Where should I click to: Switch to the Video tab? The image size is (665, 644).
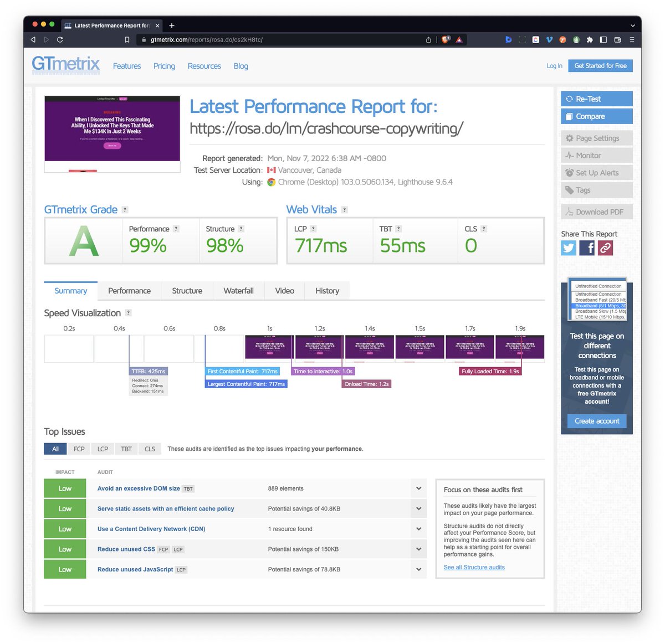(x=284, y=291)
